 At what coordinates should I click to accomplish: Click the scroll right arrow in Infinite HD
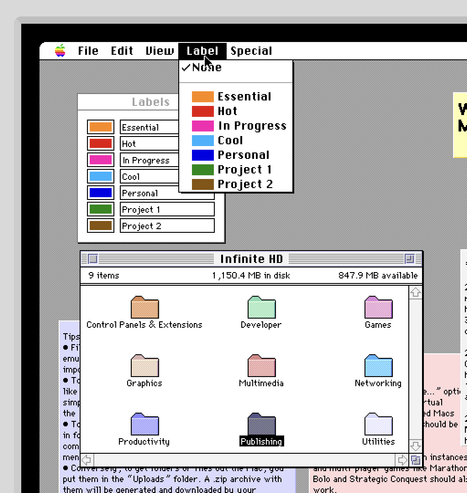click(402, 460)
